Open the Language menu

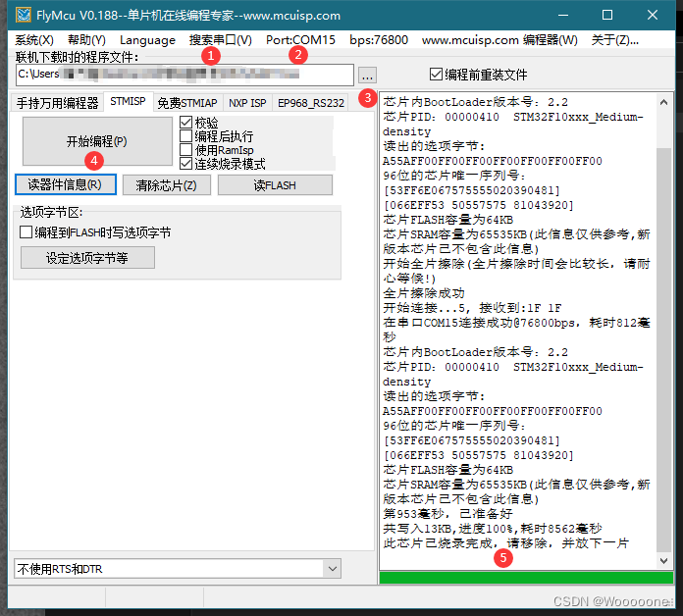tap(147, 40)
